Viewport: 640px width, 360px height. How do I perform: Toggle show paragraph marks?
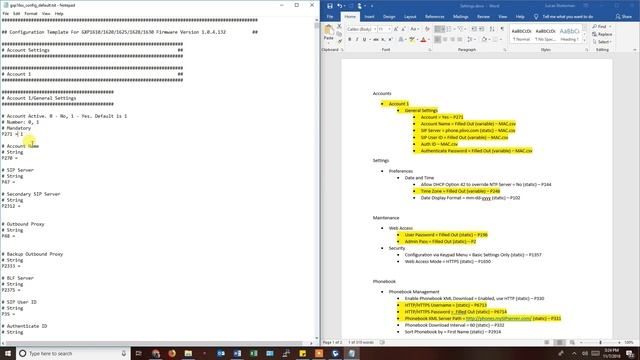point(502,29)
